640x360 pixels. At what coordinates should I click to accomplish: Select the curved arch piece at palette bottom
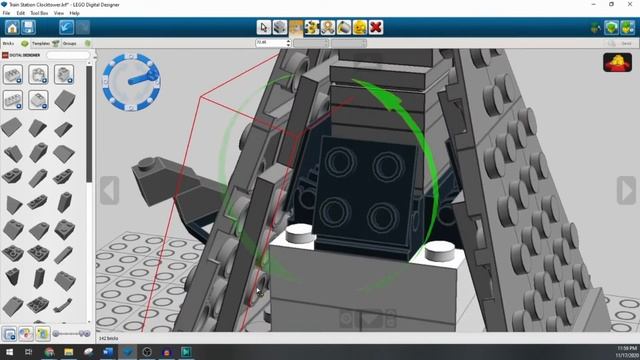click(x=63, y=305)
